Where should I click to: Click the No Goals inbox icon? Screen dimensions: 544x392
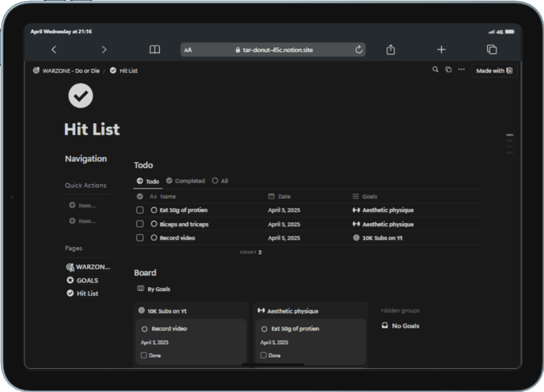pos(384,325)
